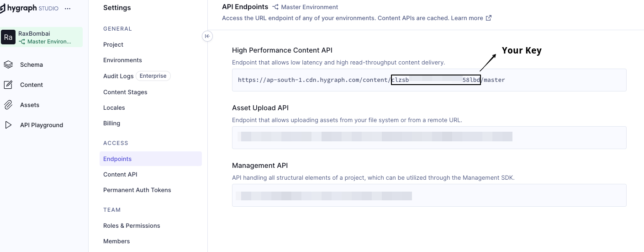Image resolution: width=644 pixels, height=252 pixels.
Task: Open Audit Logs section
Action: tap(118, 76)
